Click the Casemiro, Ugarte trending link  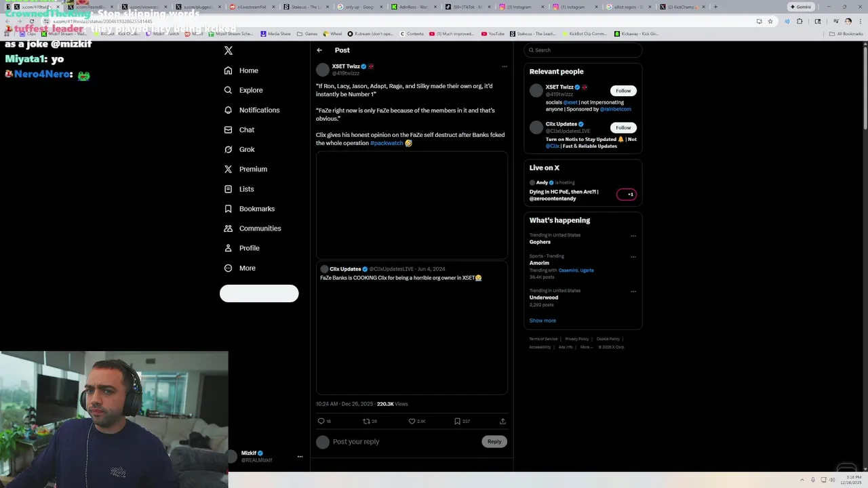coord(576,270)
